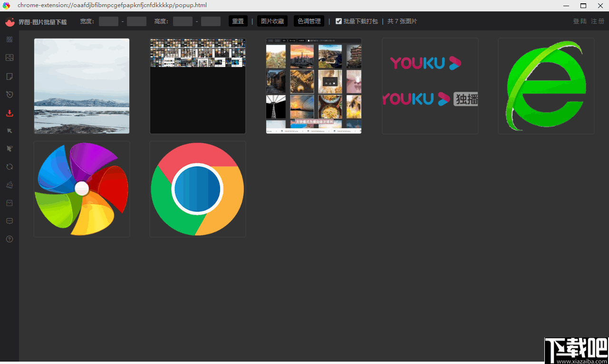Screen dimensions: 609x364
Task: Click the 宽度 label
Action: [87, 21]
